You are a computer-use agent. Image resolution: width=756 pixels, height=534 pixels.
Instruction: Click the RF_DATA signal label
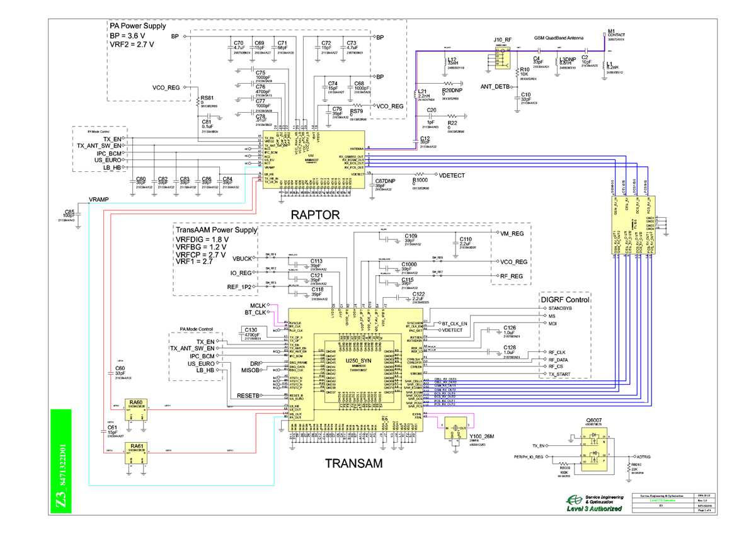pos(559,360)
